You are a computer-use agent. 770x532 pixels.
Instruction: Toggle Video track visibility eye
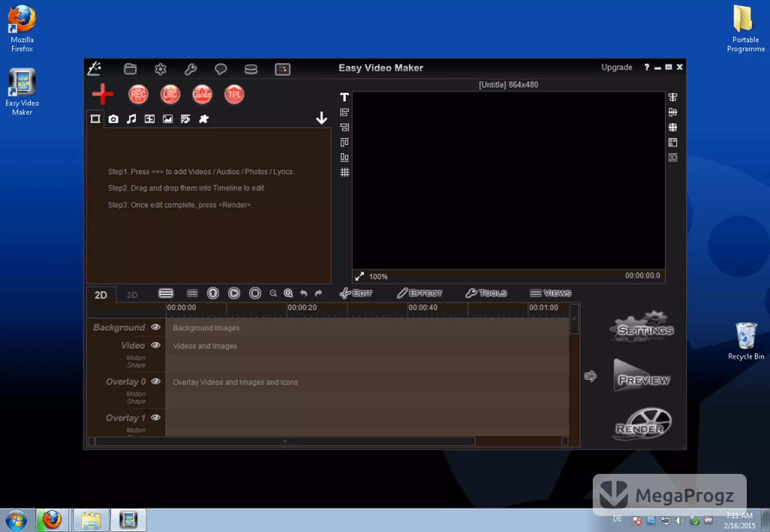click(156, 345)
